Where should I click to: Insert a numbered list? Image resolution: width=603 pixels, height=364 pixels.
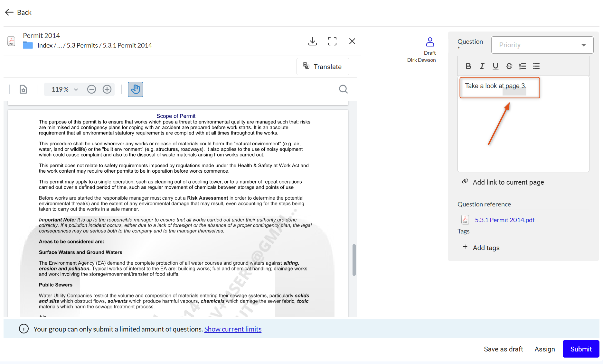[x=523, y=66]
